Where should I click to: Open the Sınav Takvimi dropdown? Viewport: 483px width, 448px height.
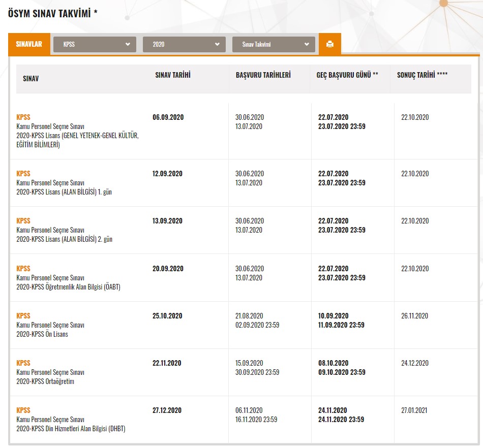[273, 44]
